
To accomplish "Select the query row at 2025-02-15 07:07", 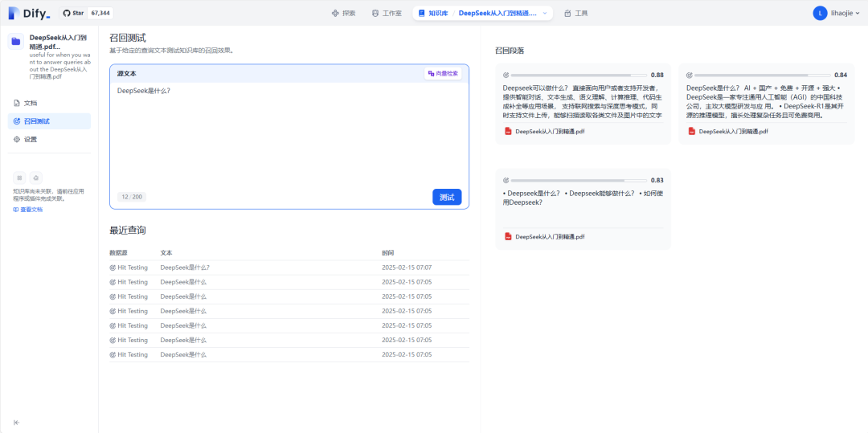I will (x=289, y=268).
